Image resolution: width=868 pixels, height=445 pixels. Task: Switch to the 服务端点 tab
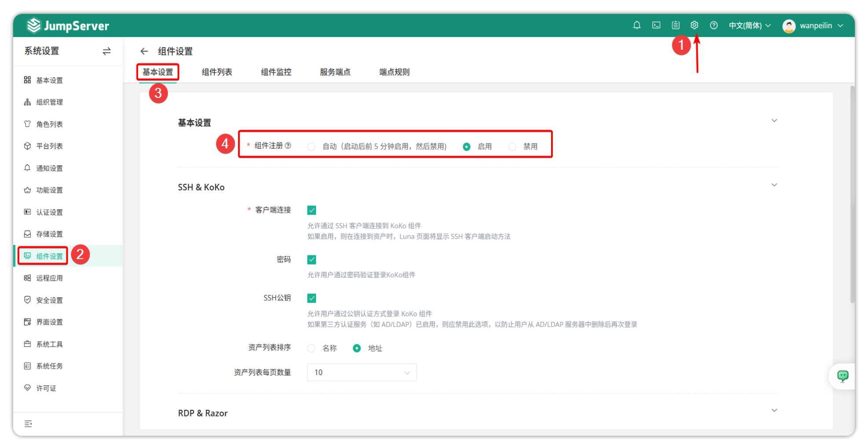(335, 72)
